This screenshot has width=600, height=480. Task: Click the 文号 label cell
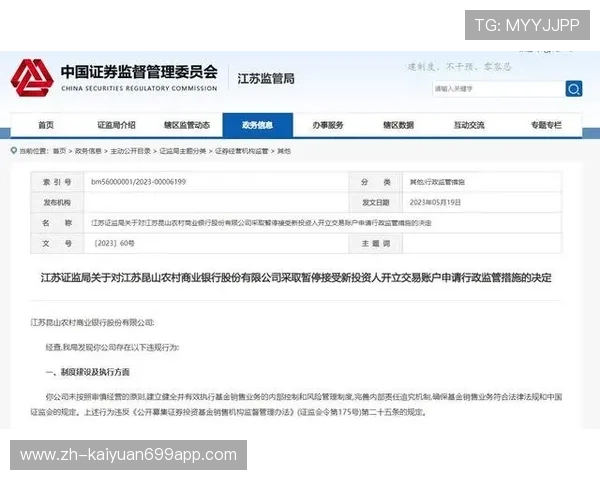click(x=57, y=243)
